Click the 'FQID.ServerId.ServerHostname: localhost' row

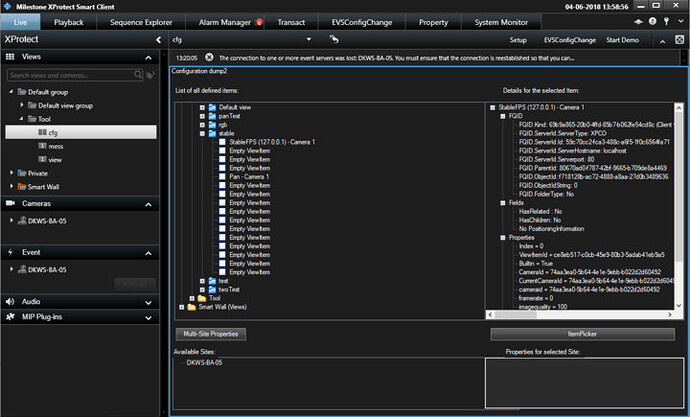coord(572,150)
